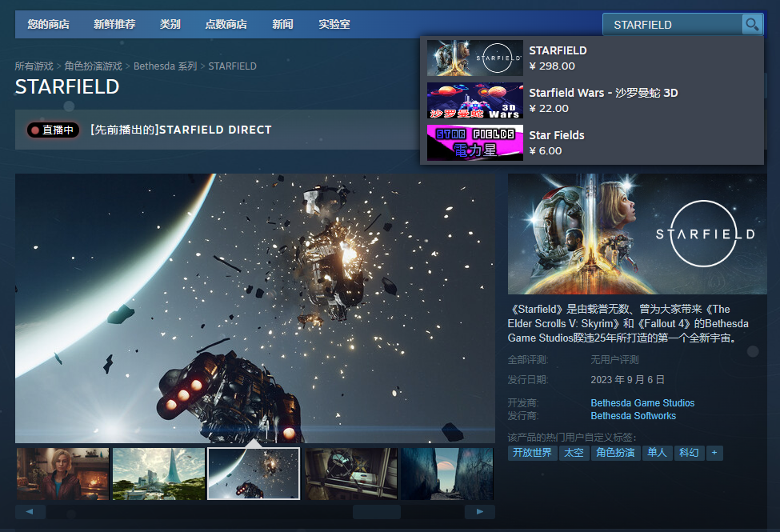
Task: Open the 类别 menu
Action: (x=170, y=24)
